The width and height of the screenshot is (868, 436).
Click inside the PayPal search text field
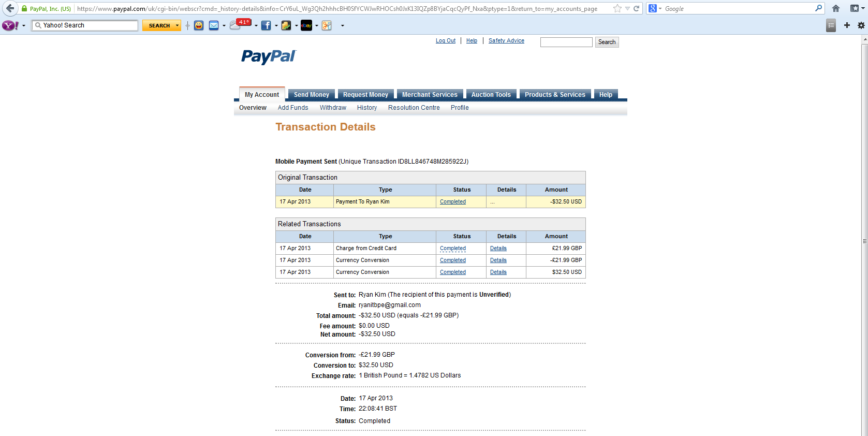(x=566, y=42)
